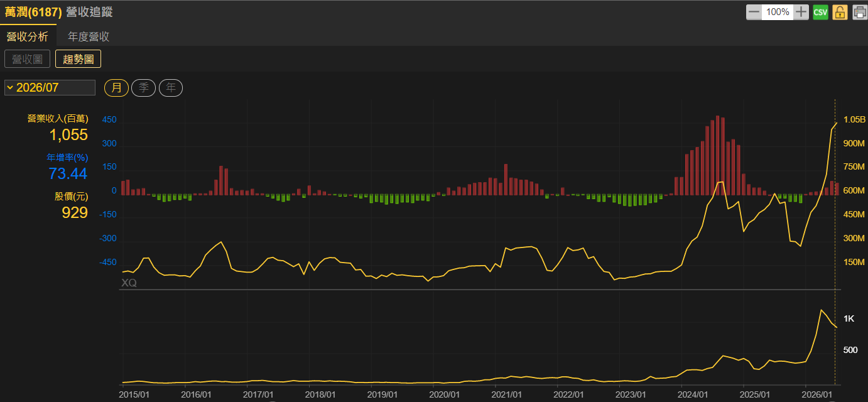Select the 季 quarterly period toggle
The width and height of the screenshot is (868, 402).
coord(143,88)
